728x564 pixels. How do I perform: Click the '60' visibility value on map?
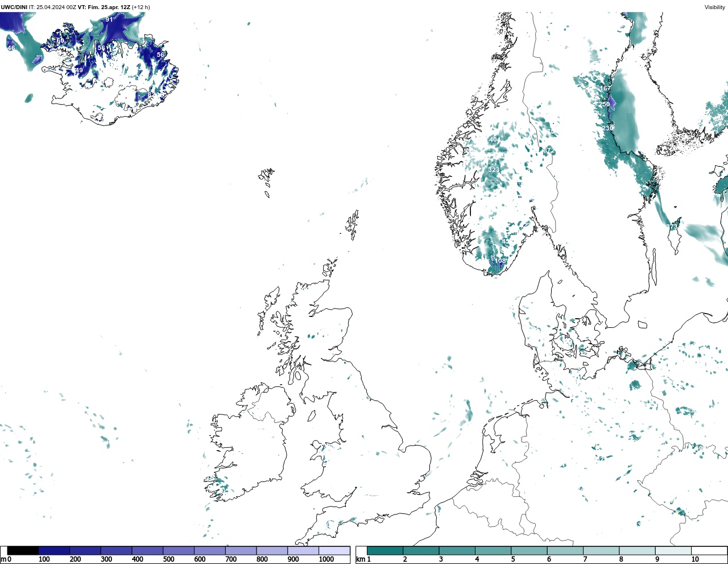60,41
